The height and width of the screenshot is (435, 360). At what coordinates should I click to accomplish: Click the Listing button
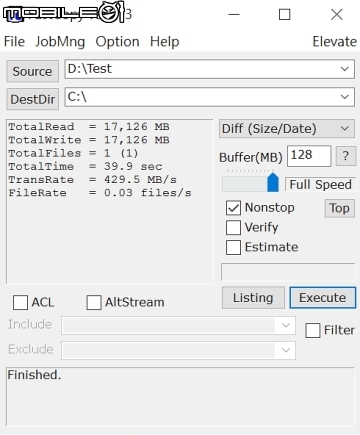(253, 298)
